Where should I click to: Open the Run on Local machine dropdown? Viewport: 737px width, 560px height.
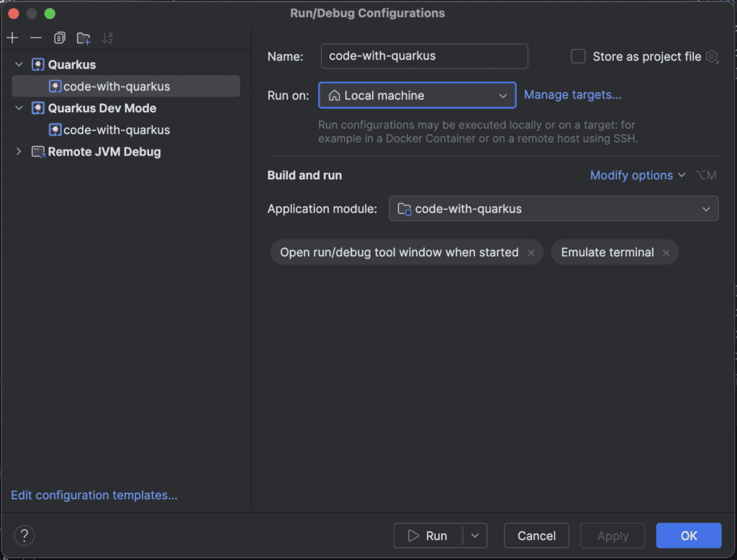click(417, 96)
